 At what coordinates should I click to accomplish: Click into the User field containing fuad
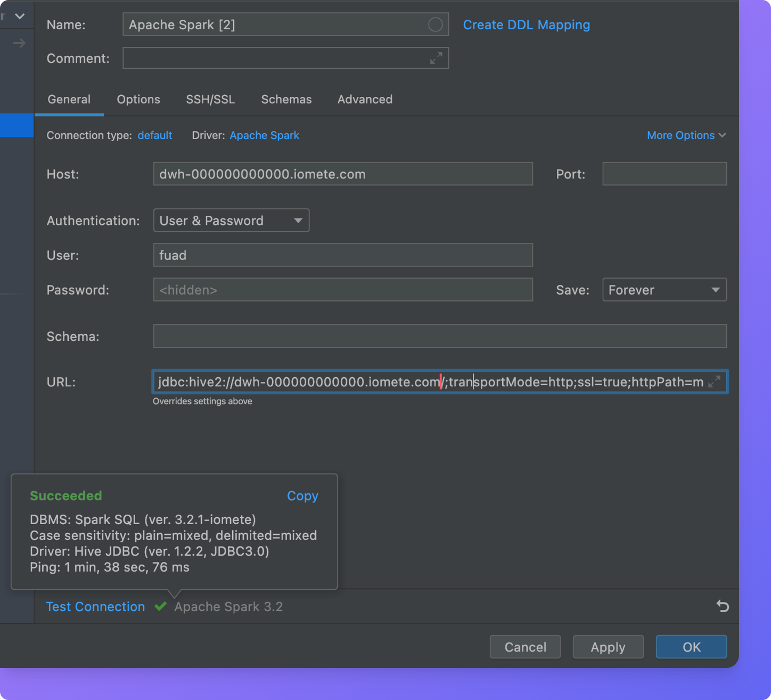[x=343, y=255]
